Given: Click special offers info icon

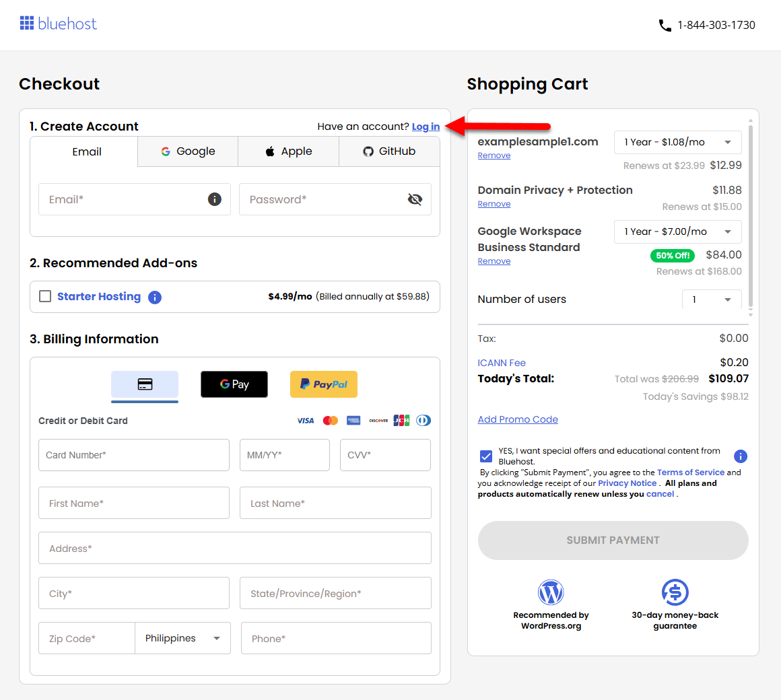Looking at the screenshot, I should [741, 456].
